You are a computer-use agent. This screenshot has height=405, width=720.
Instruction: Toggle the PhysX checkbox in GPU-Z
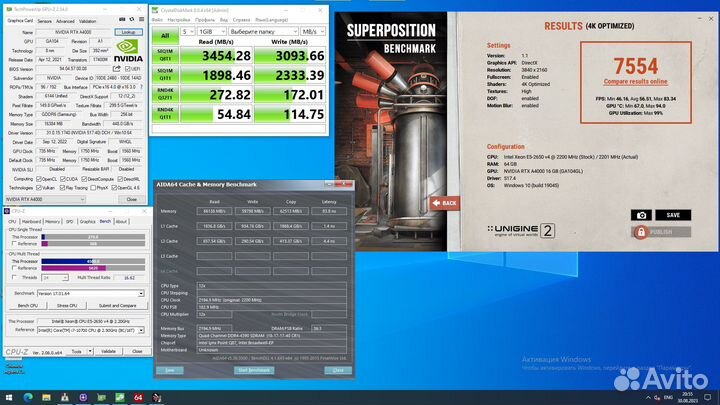93,188
